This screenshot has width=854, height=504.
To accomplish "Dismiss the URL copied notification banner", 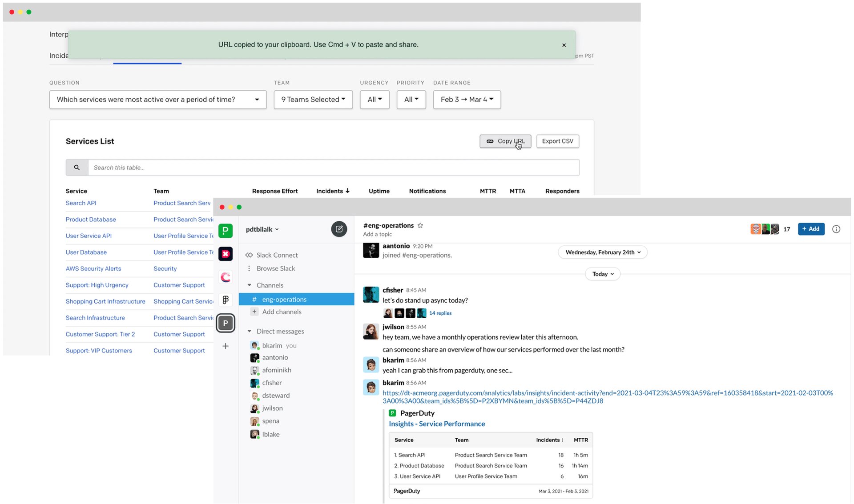I will click(564, 45).
